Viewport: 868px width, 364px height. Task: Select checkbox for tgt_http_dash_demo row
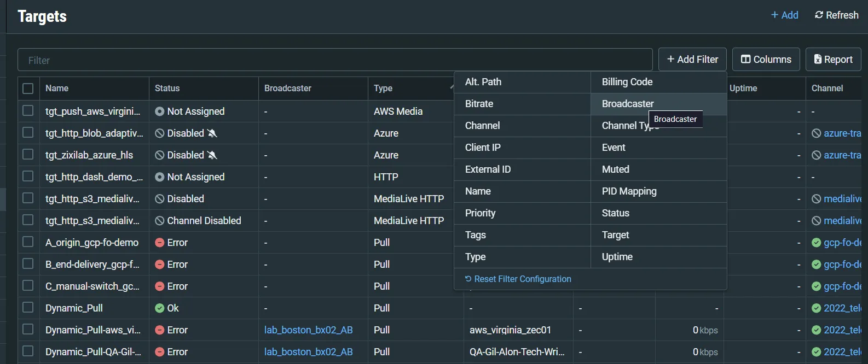click(x=28, y=176)
